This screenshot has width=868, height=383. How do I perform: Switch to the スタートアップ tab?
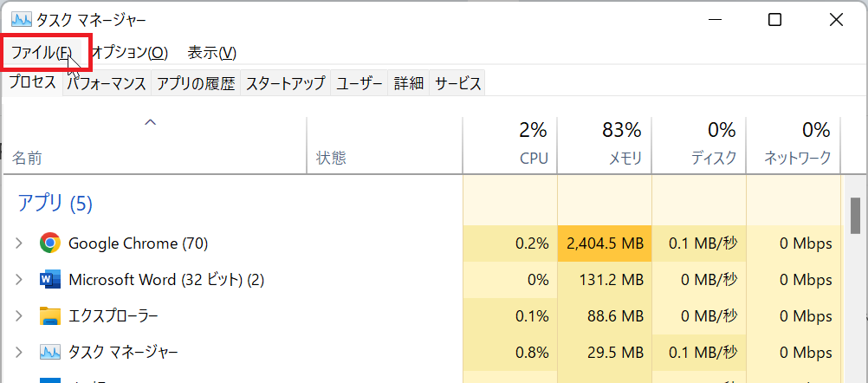click(285, 83)
